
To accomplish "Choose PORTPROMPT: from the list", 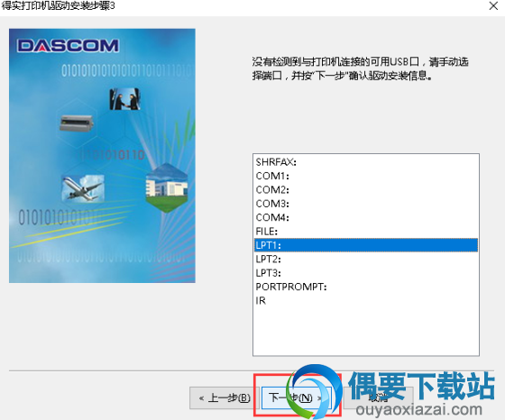I will click(366, 287).
